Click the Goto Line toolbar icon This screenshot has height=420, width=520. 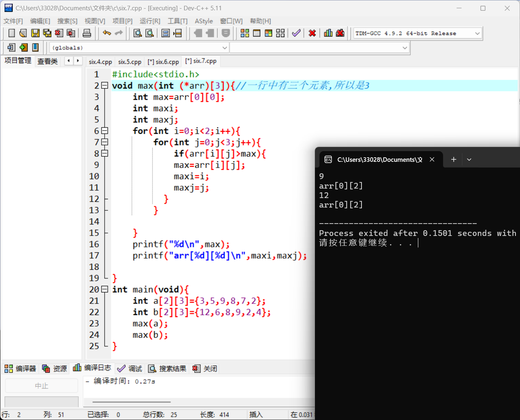pyautogui.click(x=177, y=33)
